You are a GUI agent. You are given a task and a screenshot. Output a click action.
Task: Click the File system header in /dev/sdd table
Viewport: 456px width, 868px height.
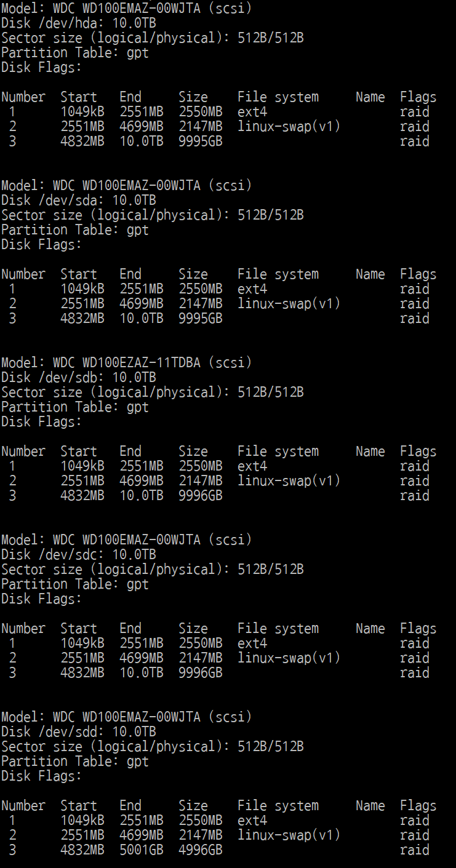pos(278,806)
